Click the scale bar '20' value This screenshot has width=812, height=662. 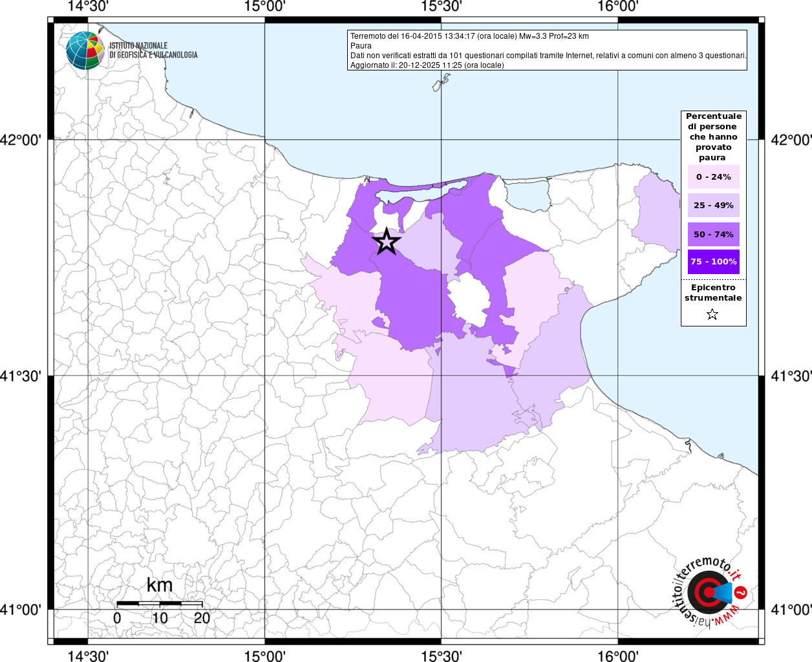click(x=202, y=618)
